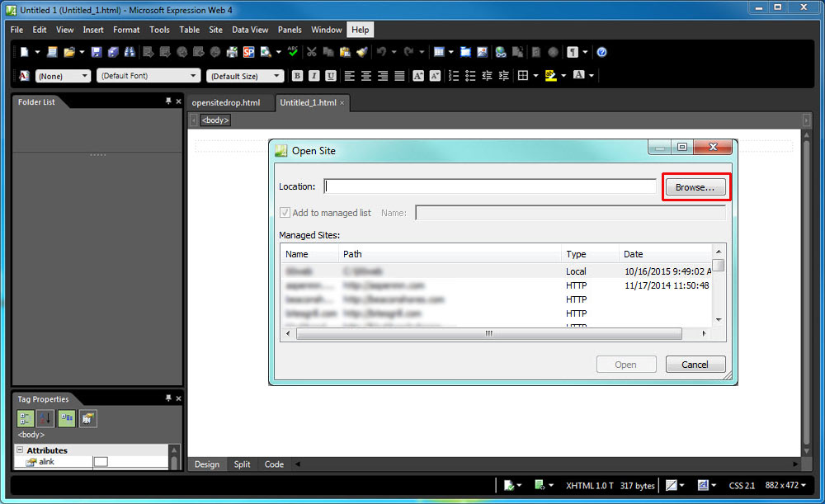Click Cancel in Open Site dialog

coord(695,365)
